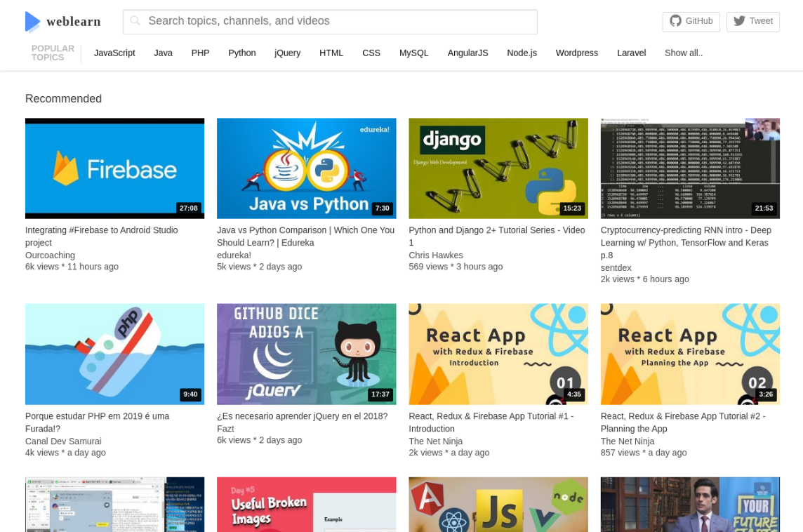The image size is (803, 532).
Task: Select the Wordpress topic
Action: [577, 53]
